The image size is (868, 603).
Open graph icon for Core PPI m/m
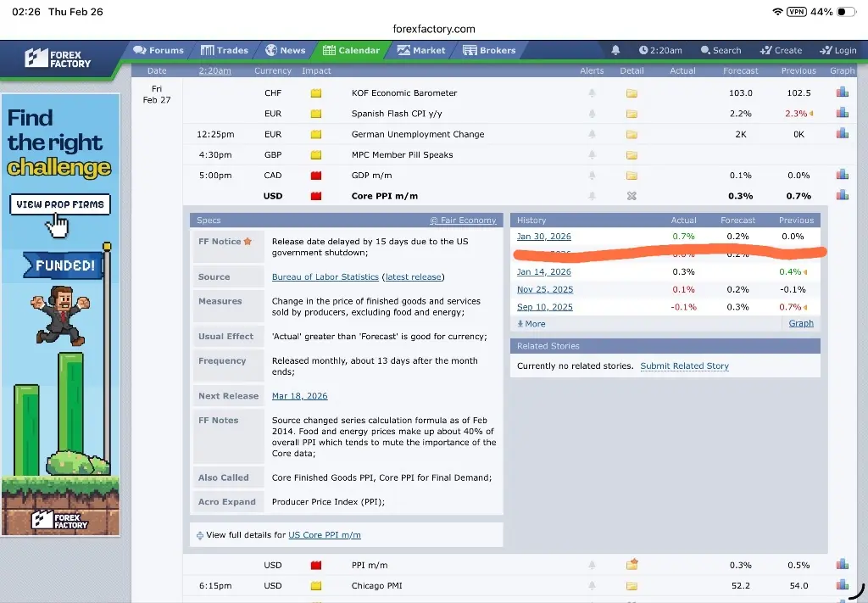pos(843,194)
